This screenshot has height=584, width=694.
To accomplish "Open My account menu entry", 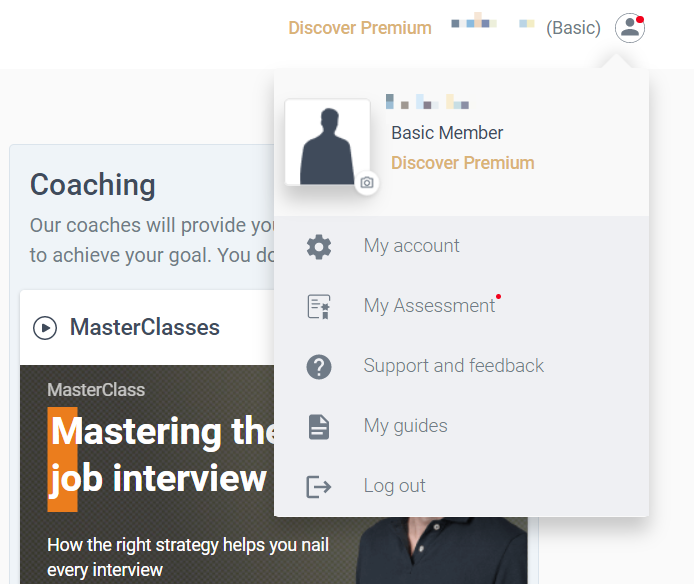I will (461, 246).
